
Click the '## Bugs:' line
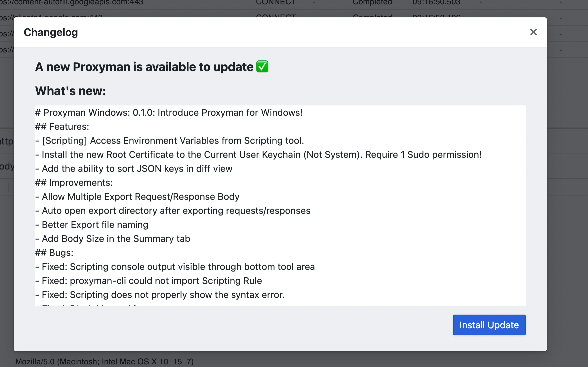click(54, 253)
